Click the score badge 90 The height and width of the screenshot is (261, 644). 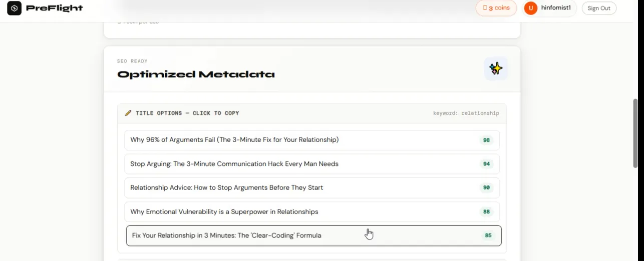tap(486, 188)
